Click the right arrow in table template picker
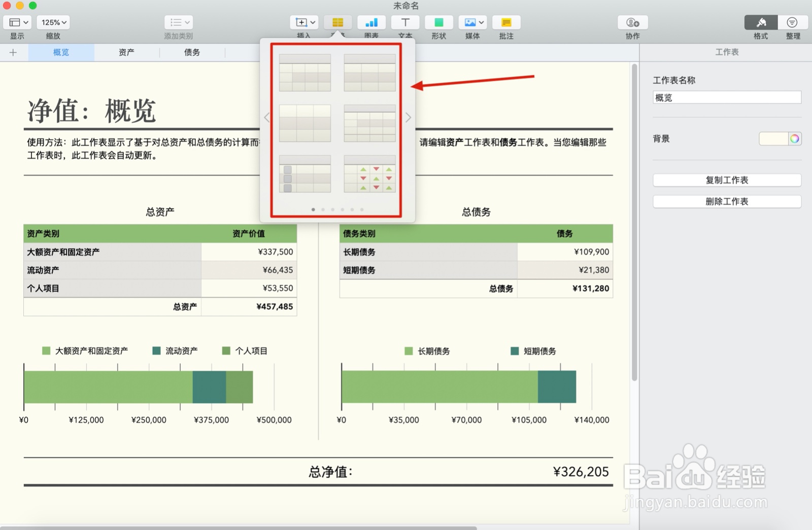812x530 pixels. (x=408, y=117)
